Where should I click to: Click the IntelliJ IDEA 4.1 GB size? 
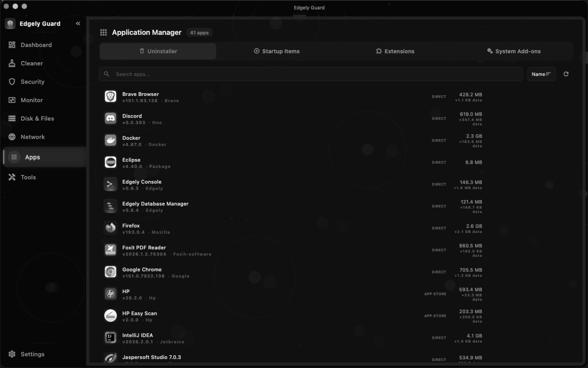(474, 336)
